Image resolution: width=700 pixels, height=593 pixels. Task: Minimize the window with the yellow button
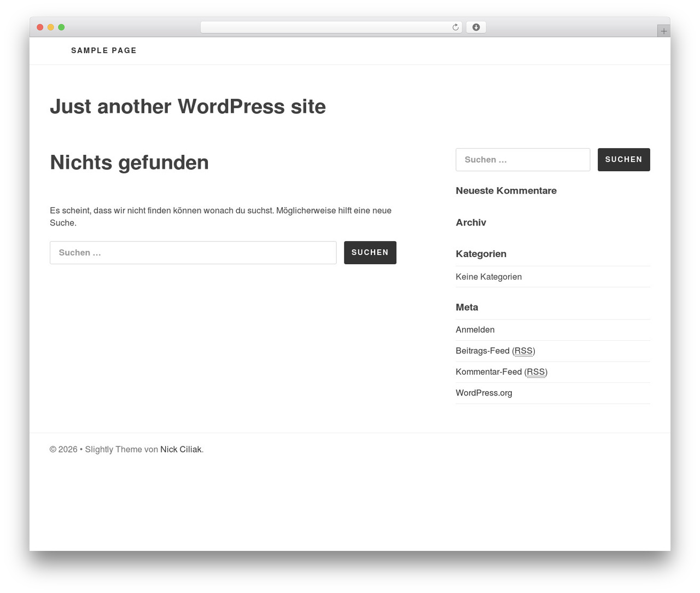[51, 27]
